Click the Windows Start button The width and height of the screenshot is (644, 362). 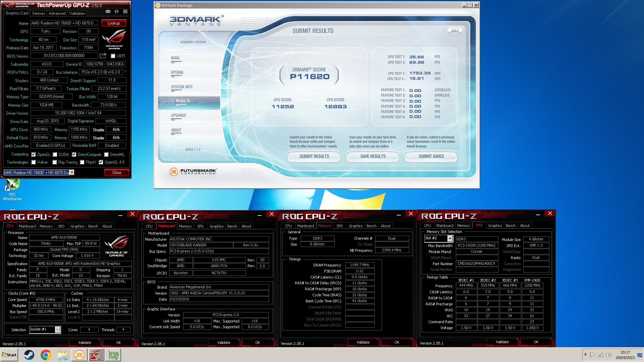coord(9,355)
